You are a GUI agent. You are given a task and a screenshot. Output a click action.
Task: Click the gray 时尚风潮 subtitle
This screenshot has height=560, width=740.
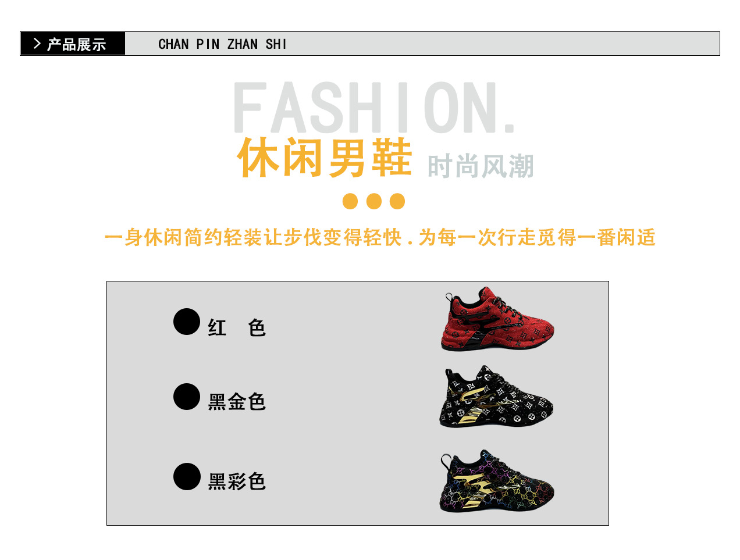(x=481, y=167)
